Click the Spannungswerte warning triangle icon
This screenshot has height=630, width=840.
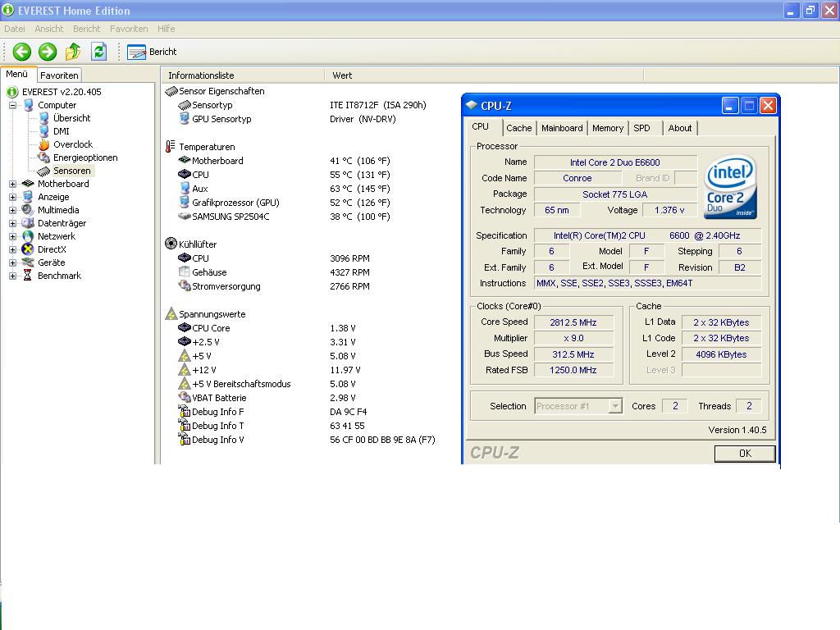tap(171, 314)
